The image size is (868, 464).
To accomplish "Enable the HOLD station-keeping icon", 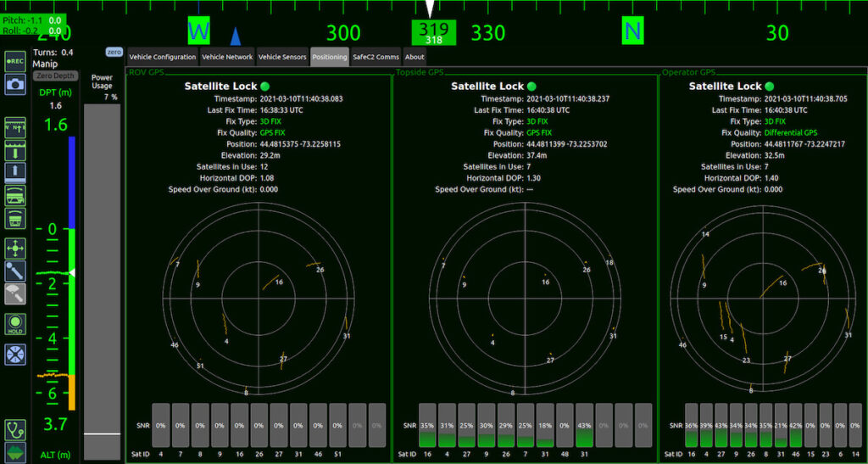I will click(15, 323).
